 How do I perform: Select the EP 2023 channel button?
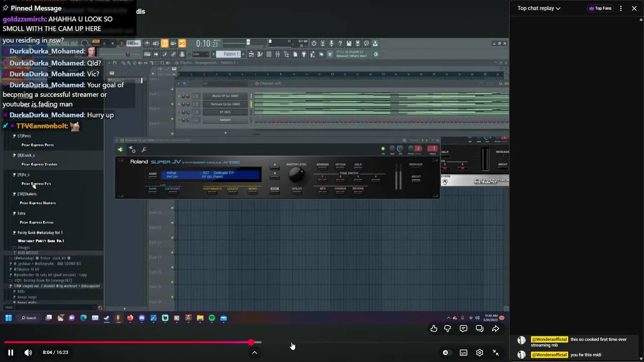point(225,112)
